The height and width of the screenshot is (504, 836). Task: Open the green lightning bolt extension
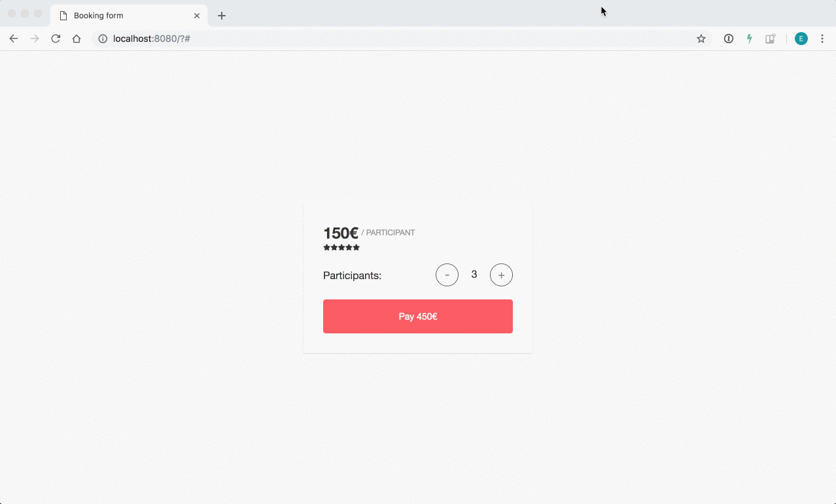749,39
